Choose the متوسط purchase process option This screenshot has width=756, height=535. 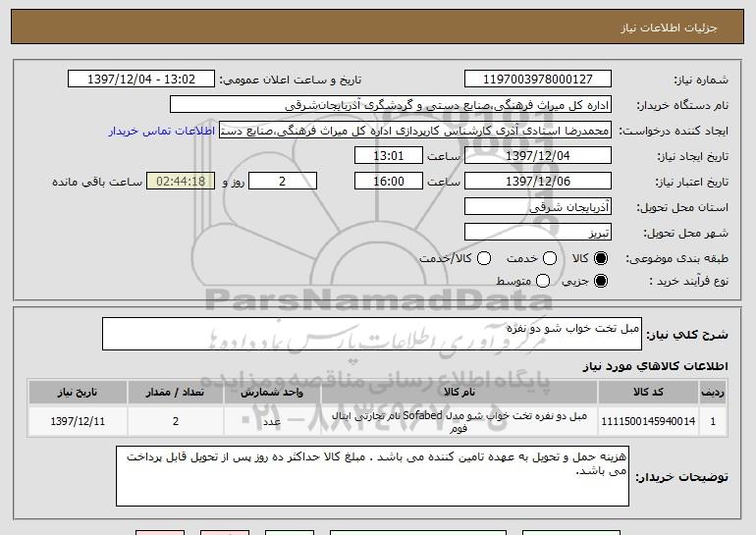pyautogui.click(x=543, y=281)
